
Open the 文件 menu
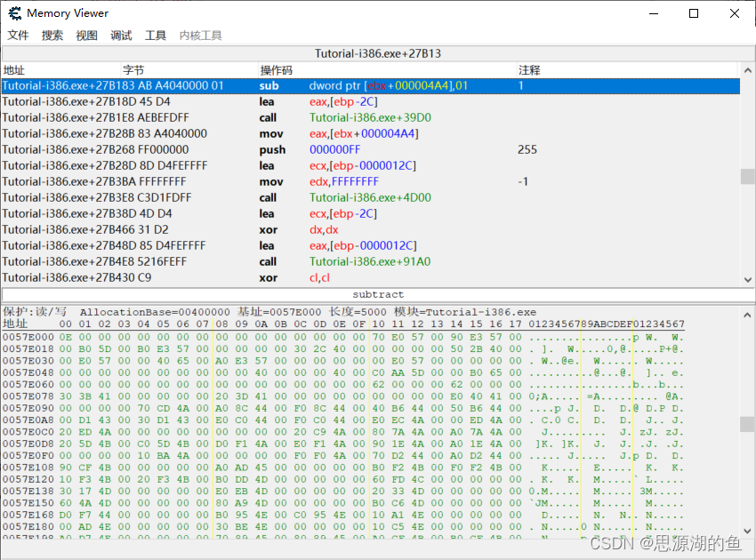coord(18,36)
